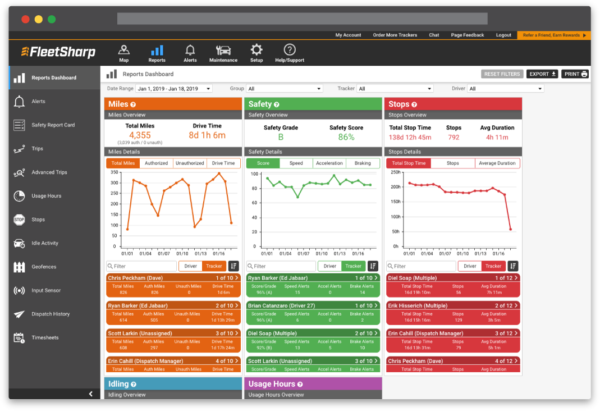Open the Setup gear icon

[x=256, y=53]
